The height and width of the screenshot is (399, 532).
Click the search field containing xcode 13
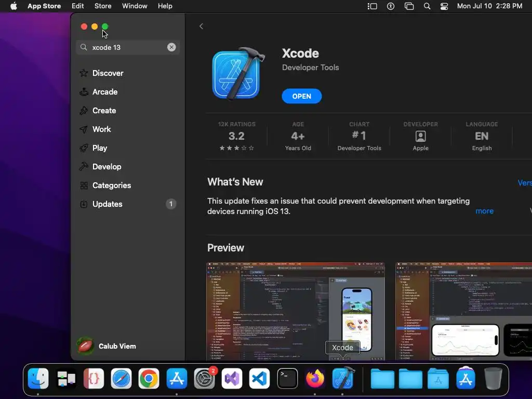[128, 47]
